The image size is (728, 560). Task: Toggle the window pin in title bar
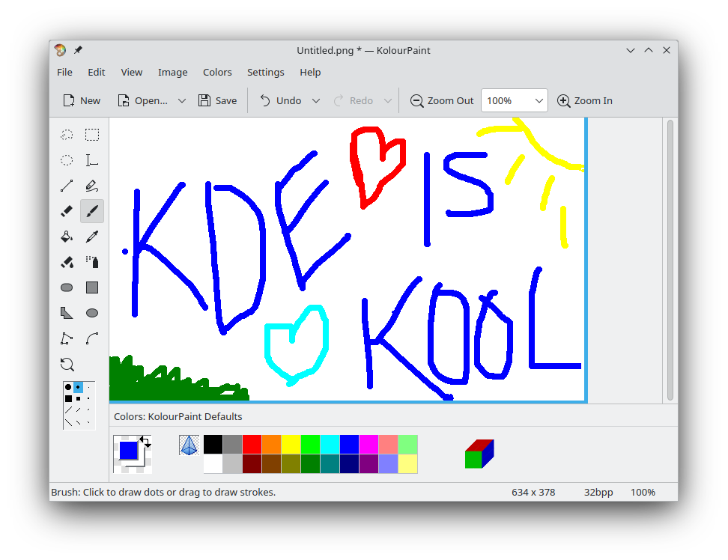78,50
